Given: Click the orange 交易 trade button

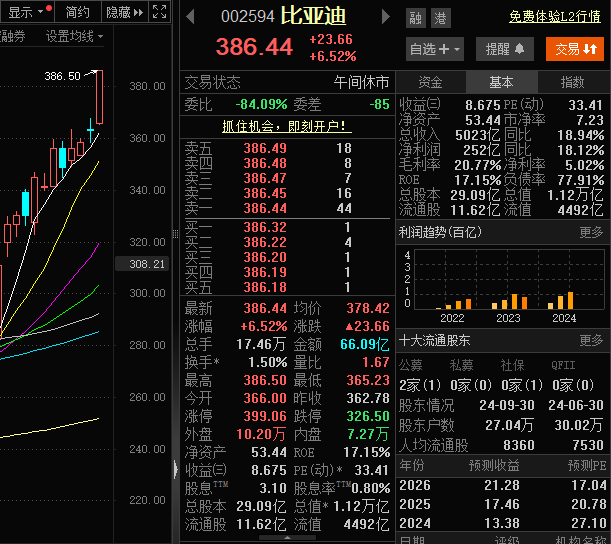Looking at the screenshot, I should 575,49.
